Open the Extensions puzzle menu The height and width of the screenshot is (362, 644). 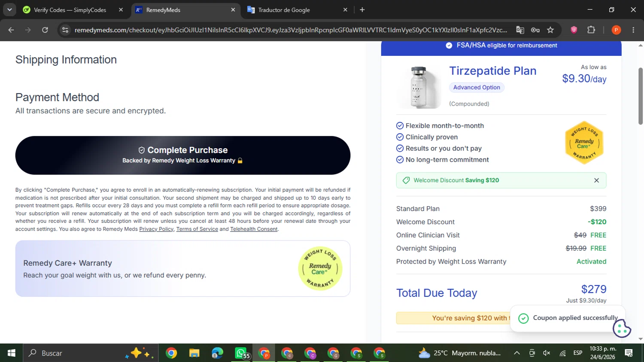point(591,30)
